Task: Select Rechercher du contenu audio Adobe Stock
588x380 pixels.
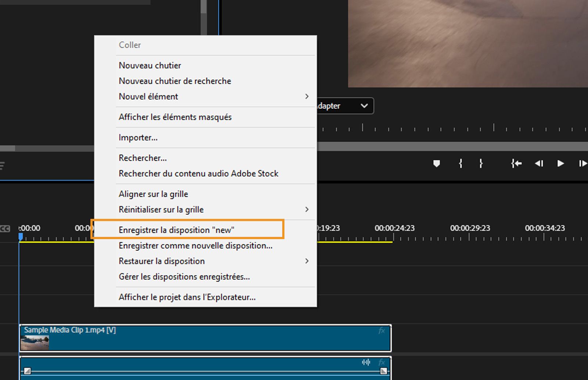Action: point(205,174)
